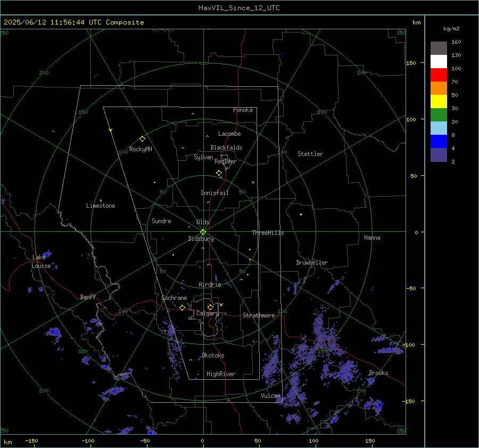Select the yellow diamond marker near Cochrane
The height and width of the screenshot is (448, 479).
tap(183, 307)
